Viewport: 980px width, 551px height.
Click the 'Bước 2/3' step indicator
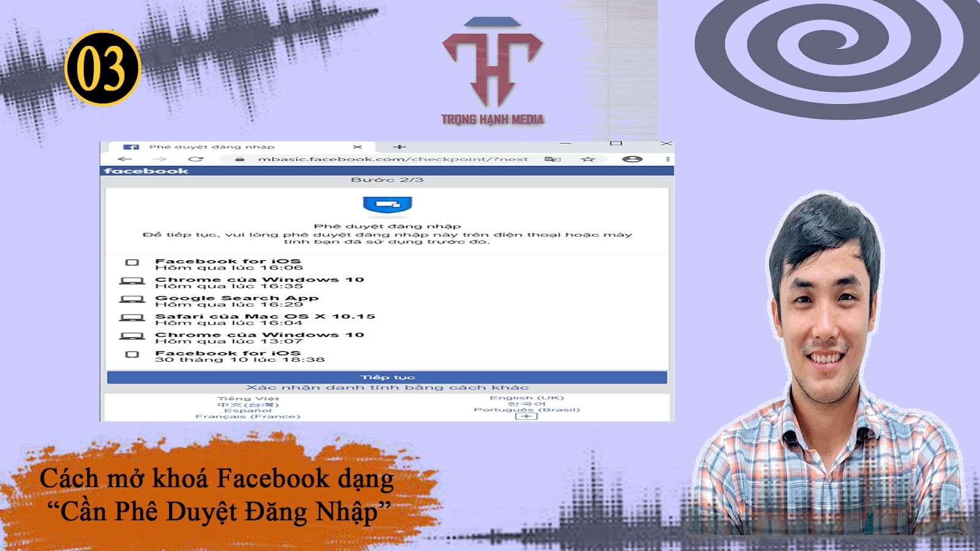click(x=387, y=180)
